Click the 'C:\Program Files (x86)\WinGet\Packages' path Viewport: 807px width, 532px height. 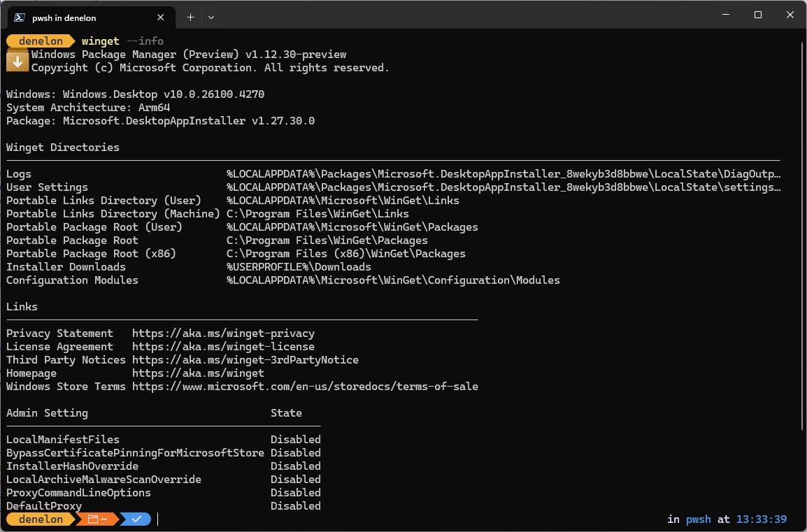346,254
